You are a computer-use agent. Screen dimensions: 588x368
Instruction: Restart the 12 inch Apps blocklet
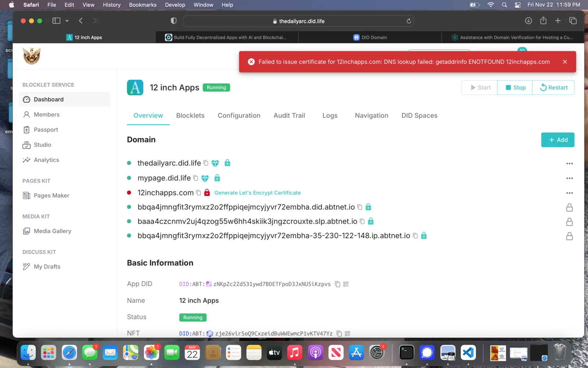(x=553, y=88)
